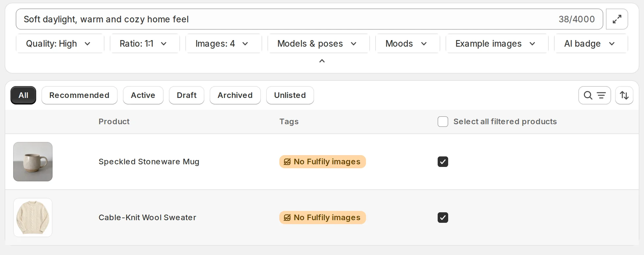Collapse the options panel with the up chevron
644x255 pixels.
pos(322,61)
